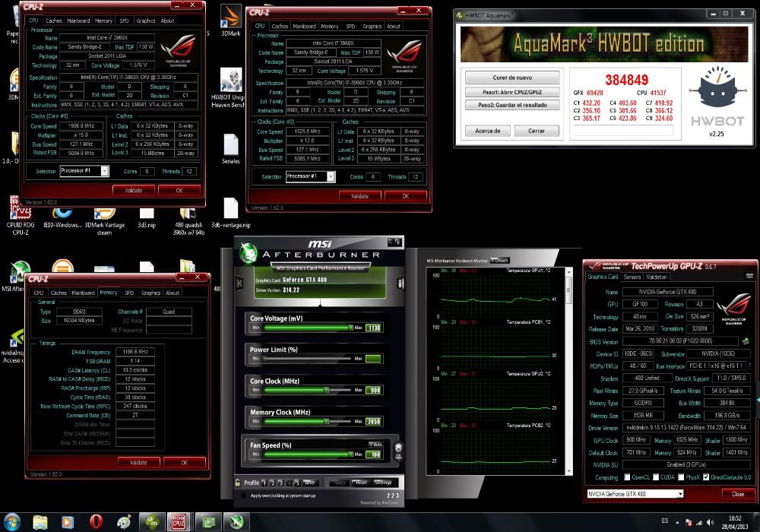
Task: Toggle Fan Speed Auto mode
Action: (375, 445)
